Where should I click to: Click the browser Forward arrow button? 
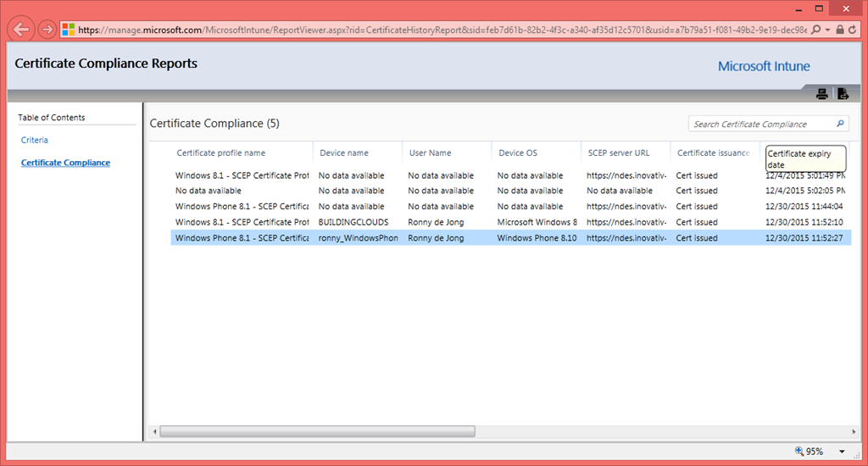pyautogui.click(x=48, y=30)
